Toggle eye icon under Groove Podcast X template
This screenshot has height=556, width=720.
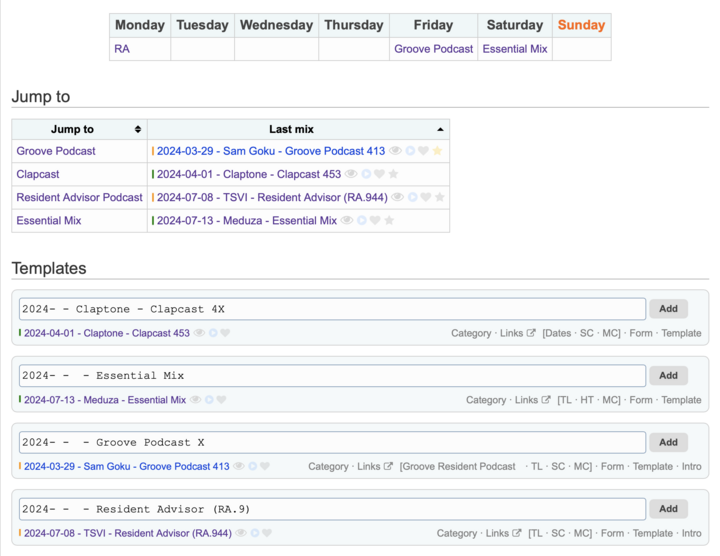pos(239,466)
